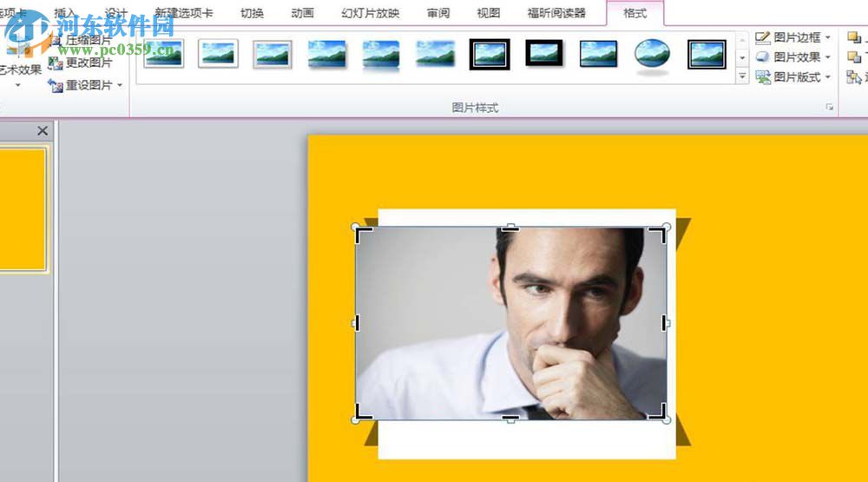Image resolution: width=868 pixels, height=482 pixels.
Task: Open the 图片样式 dialog launcher
Action: pyautogui.click(x=829, y=107)
